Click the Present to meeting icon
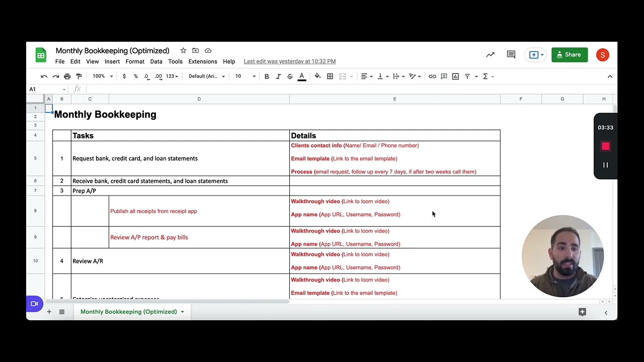Image resolution: width=644 pixels, height=362 pixels. [x=535, y=55]
